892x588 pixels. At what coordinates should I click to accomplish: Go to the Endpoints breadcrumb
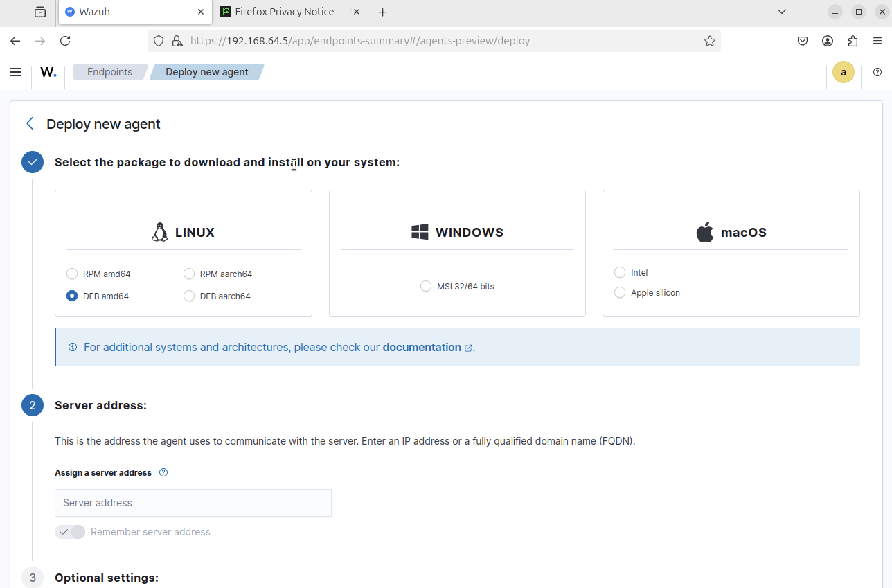point(109,72)
